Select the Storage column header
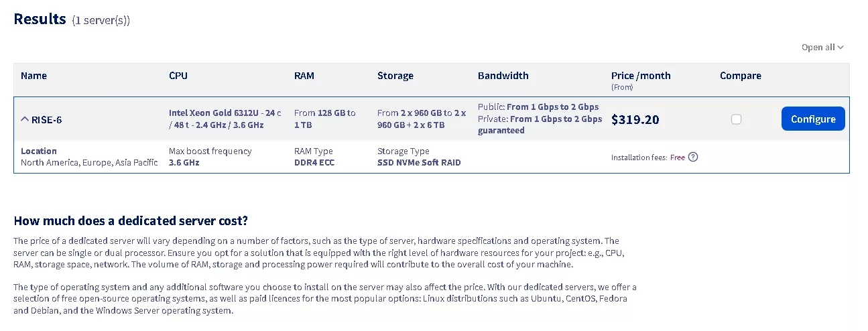 pyautogui.click(x=395, y=76)
